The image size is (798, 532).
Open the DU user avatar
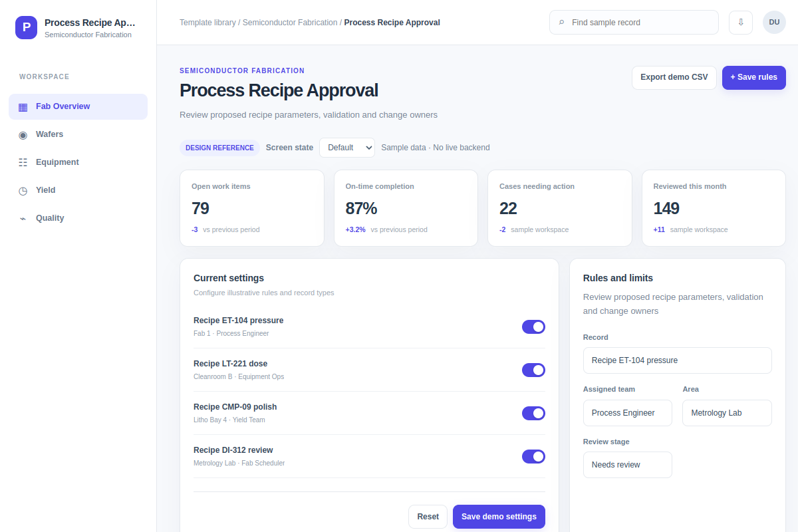point(774,22)
